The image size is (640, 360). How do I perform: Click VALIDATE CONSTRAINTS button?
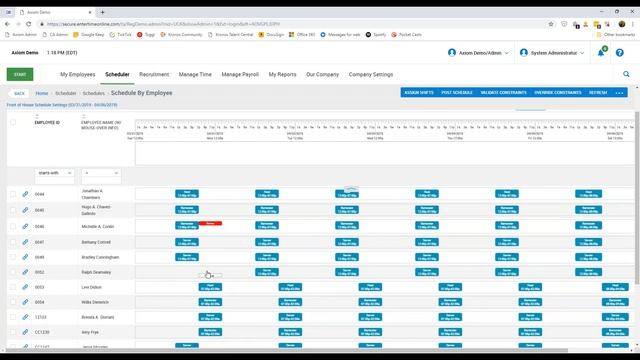click(503, 93)
